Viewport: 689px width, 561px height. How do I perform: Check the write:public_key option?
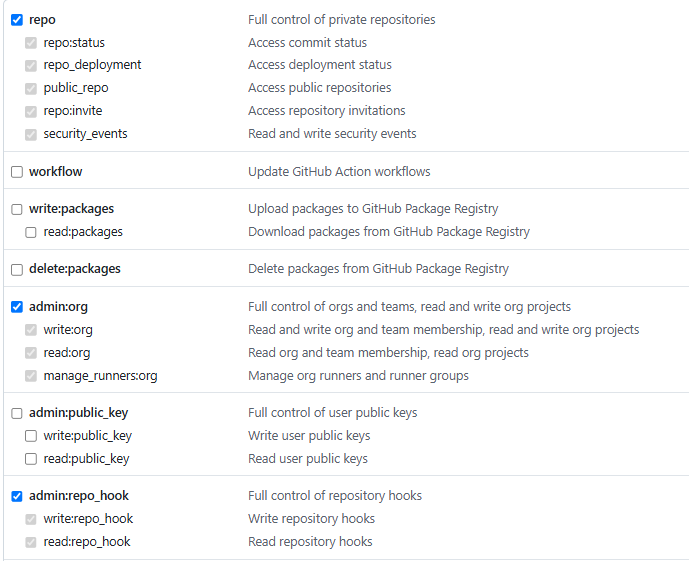[31, 436]
